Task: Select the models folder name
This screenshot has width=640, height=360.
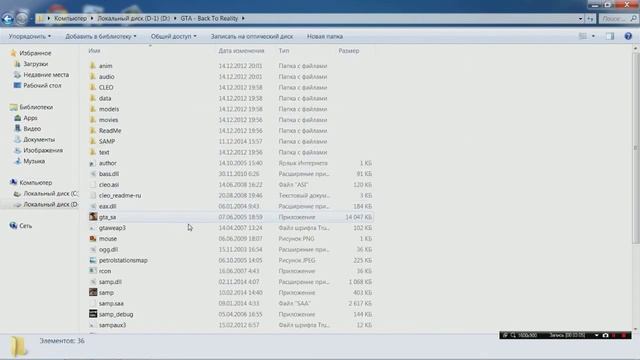Action: (109, 109)
